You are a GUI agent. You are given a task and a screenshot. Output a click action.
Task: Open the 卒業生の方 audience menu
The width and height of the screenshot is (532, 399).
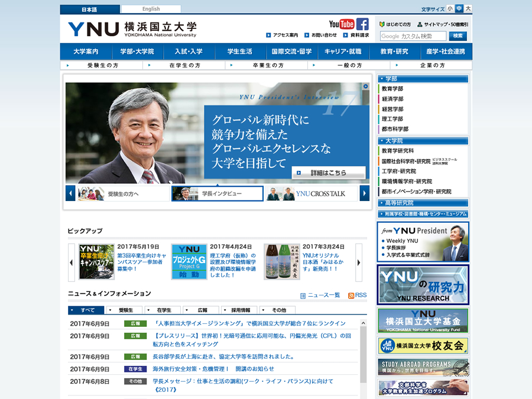267,65
